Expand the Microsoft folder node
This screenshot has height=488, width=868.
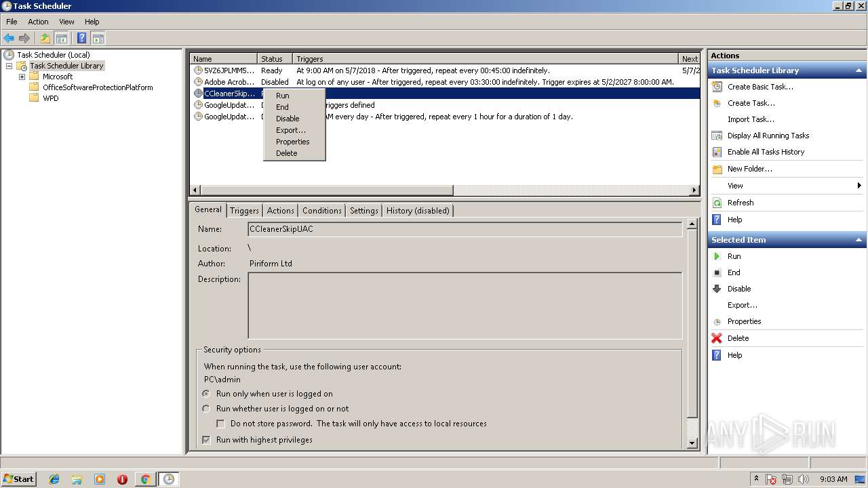point(22,77)
